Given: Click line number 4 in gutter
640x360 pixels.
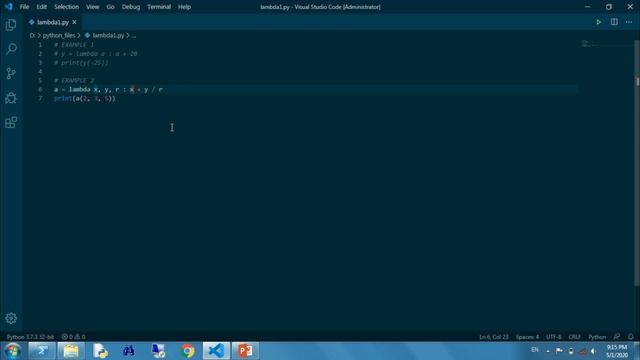Looking at the screenshot, I should (40, 71).
